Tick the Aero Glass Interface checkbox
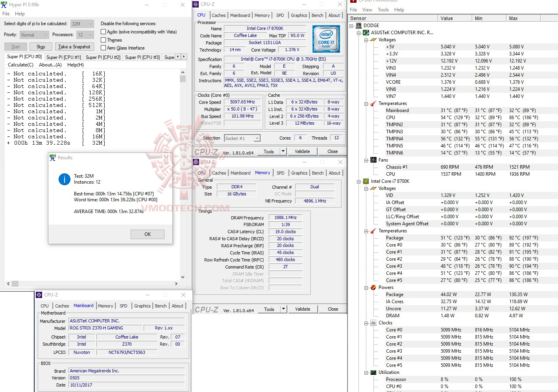 (103, 48)
